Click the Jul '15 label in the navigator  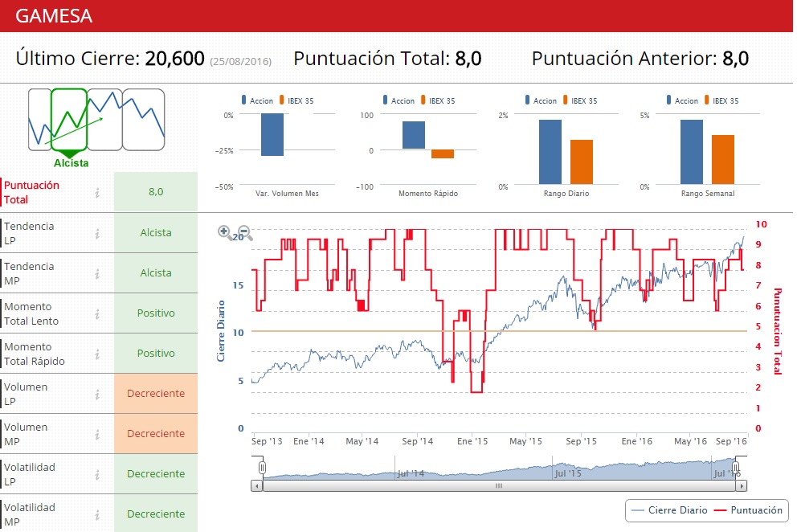pos(568,473)
